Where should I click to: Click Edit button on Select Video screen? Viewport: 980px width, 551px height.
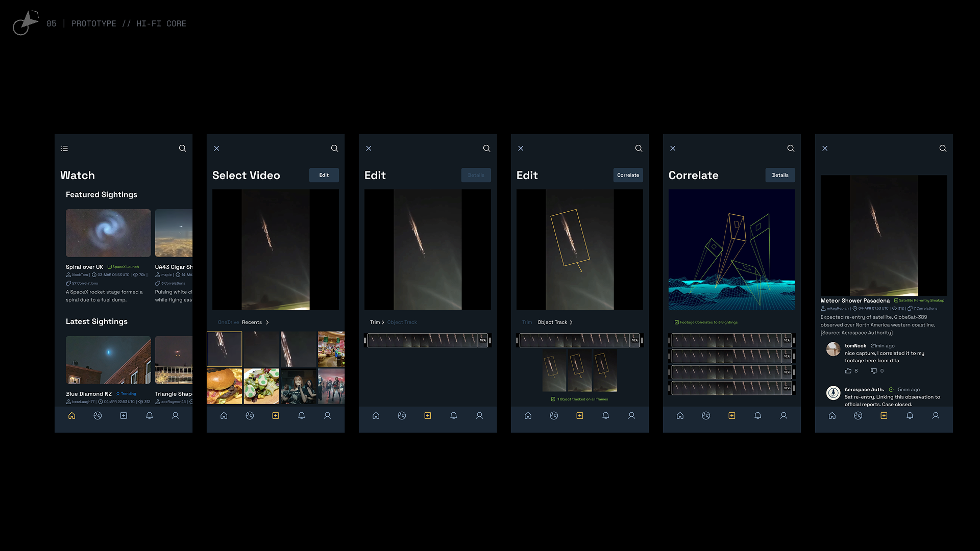324,175
